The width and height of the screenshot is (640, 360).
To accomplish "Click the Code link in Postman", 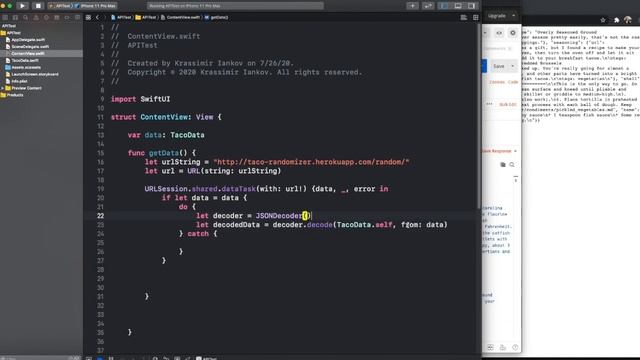I will [x=513, y=82].
